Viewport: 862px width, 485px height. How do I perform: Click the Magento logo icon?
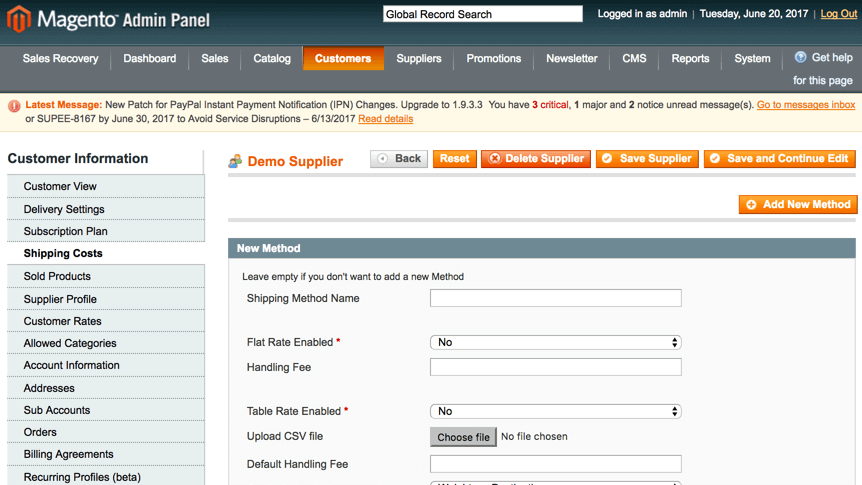[19, 19]
